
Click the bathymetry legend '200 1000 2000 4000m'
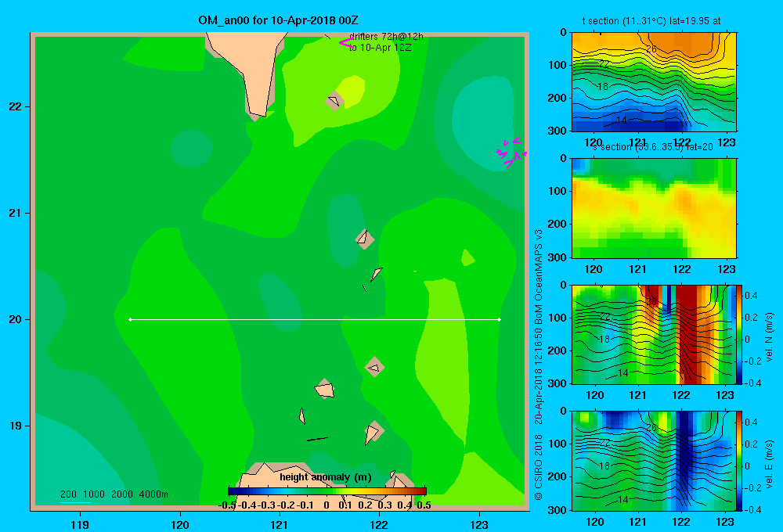tap(114, 494)
